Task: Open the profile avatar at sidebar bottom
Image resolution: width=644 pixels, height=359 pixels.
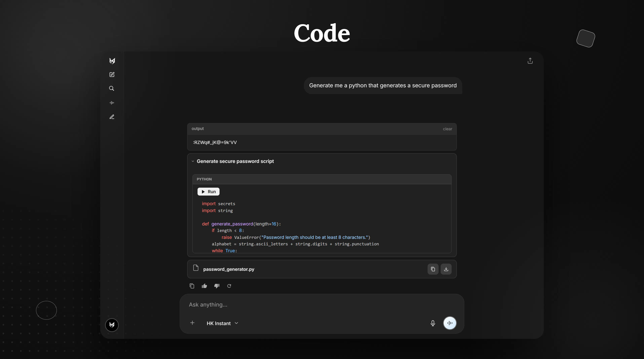Action: (112, 325)
